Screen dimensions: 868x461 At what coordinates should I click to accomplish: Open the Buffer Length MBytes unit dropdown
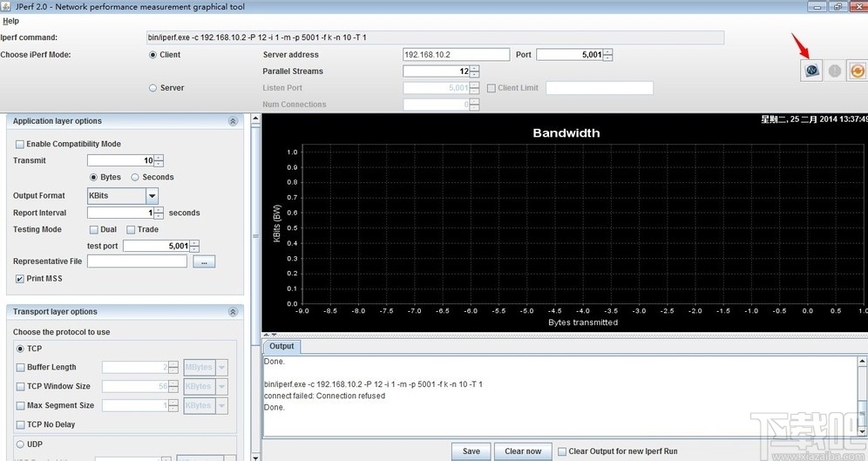221,368
